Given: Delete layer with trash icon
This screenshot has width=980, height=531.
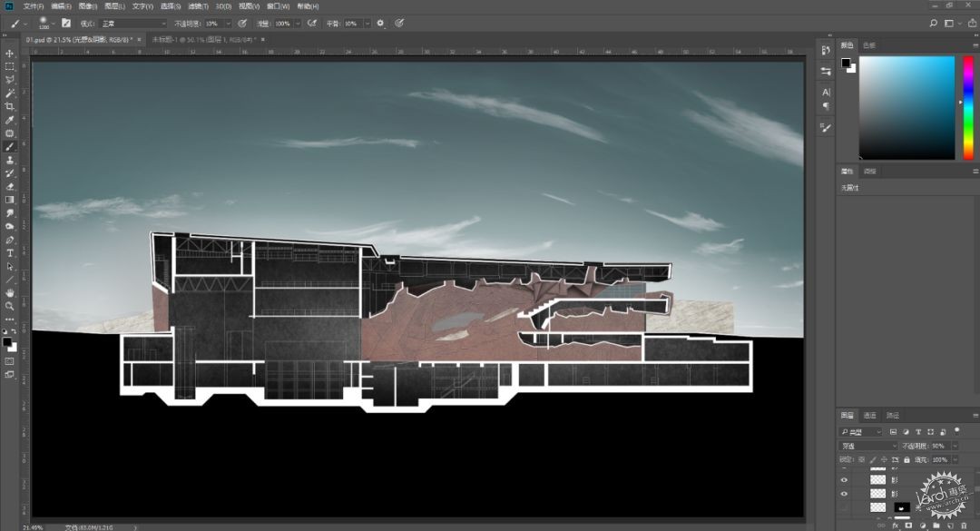Looking at the screenshot, I should coord(964,526).
